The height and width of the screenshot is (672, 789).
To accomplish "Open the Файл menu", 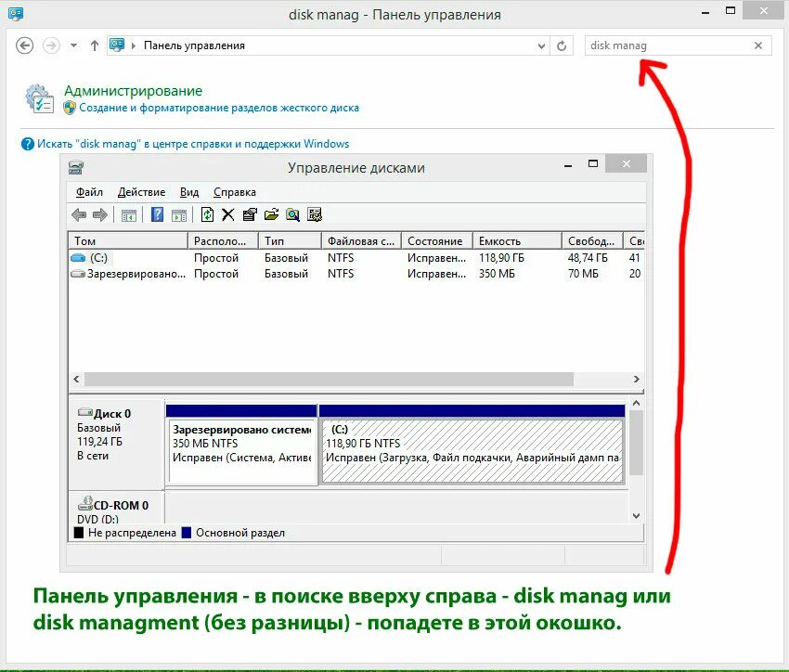I will click(x=89, y=192).
